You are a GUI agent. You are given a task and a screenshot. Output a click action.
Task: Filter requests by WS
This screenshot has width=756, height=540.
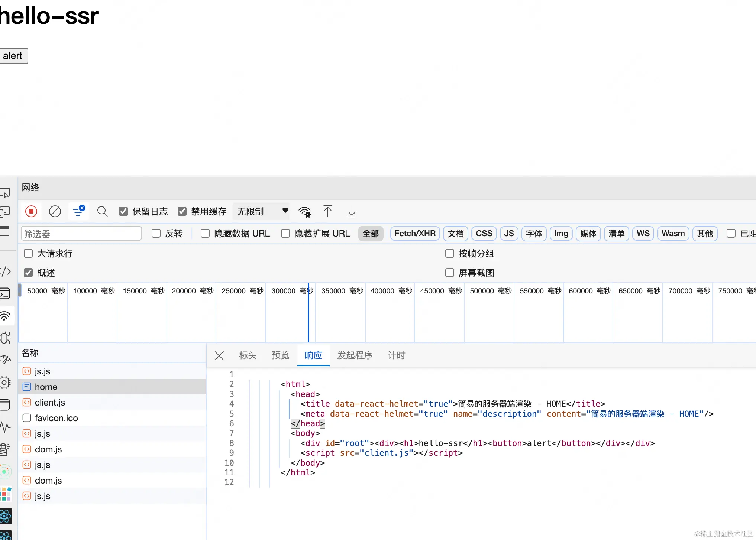point(643,234)
